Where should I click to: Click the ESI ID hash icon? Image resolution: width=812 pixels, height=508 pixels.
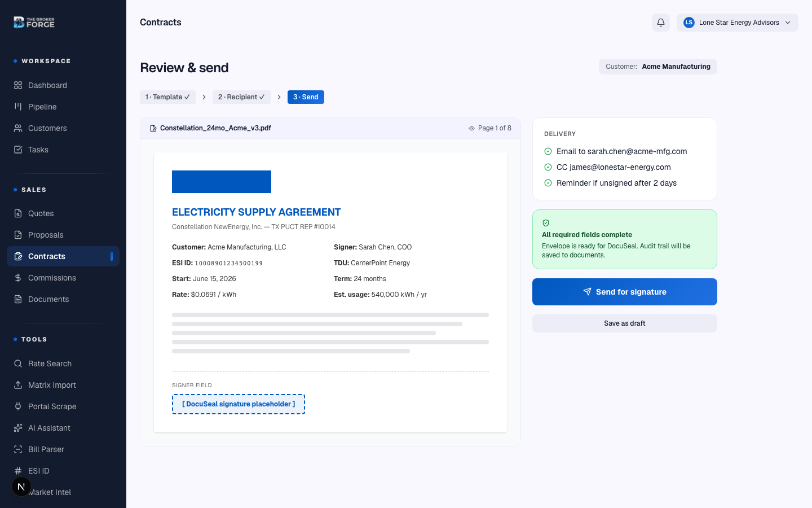click(18, 471)
